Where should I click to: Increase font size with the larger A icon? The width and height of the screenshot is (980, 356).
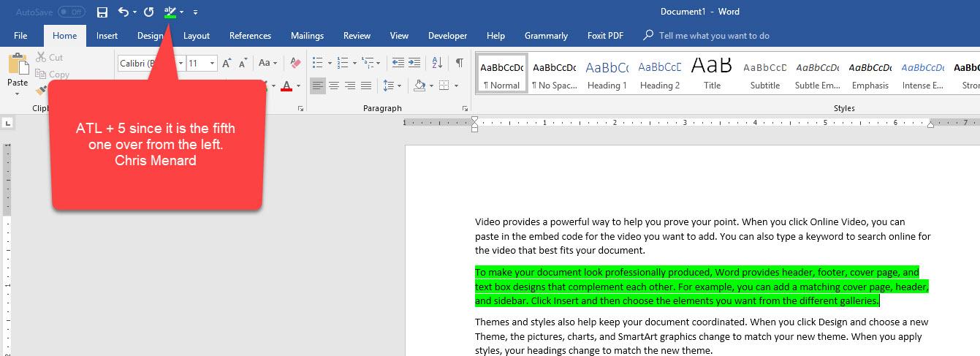click(227, 64)
